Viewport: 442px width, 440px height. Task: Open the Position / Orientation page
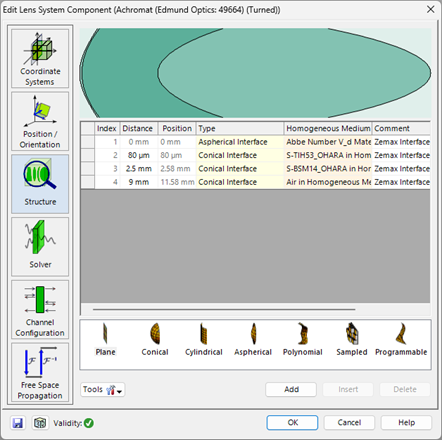pos(40,121)
